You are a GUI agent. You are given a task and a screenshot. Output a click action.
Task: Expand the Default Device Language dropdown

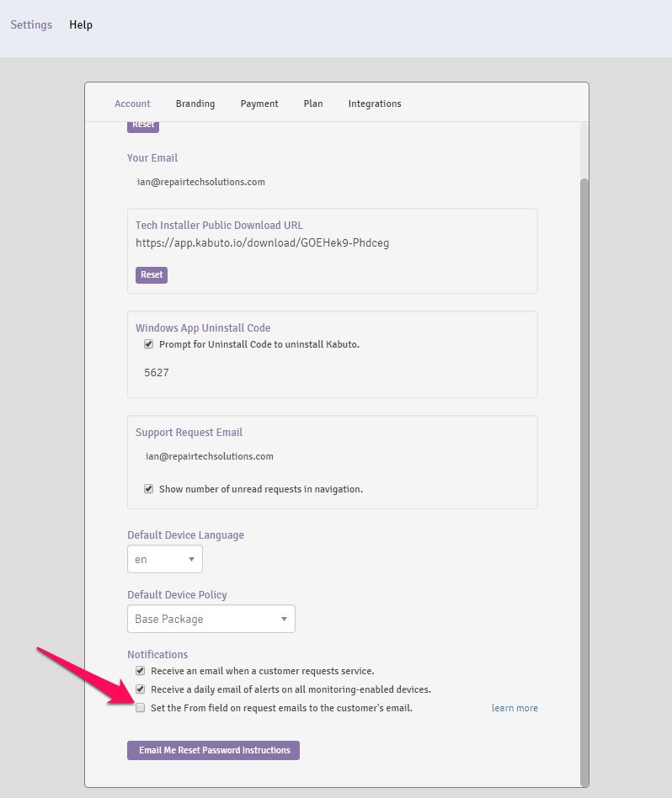pyautogui.click(x=165, y=559)
